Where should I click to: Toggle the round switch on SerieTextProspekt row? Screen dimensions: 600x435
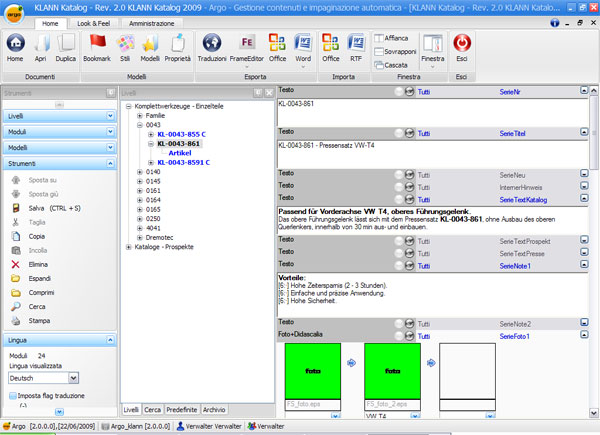click(x=409, y=241)
